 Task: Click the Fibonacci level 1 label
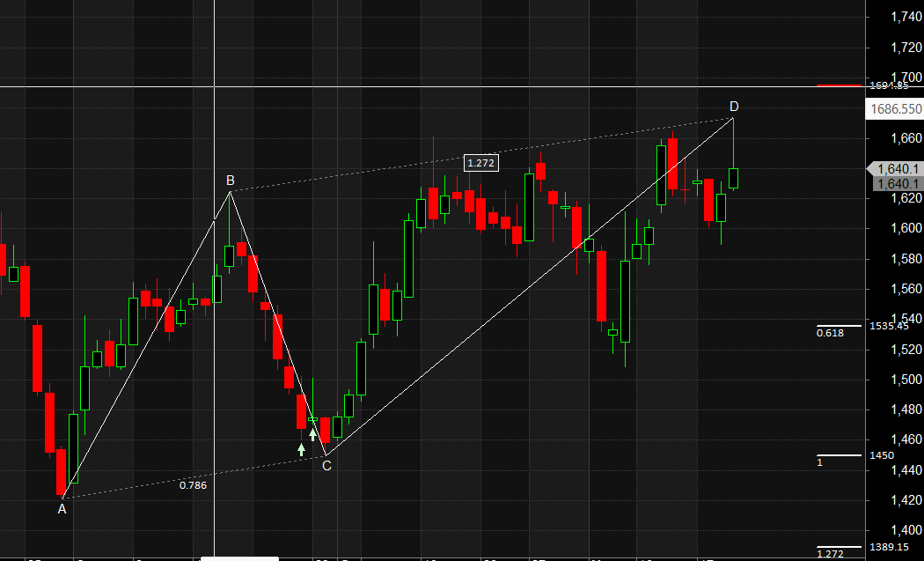(x=820, y=461)
